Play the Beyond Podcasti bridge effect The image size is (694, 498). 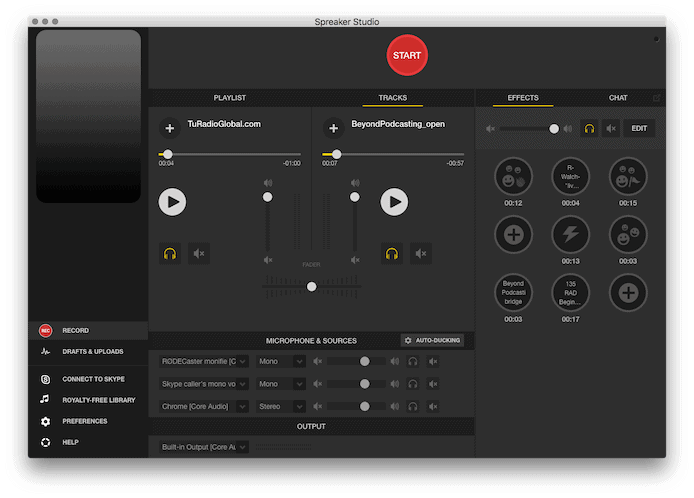(513, 293)
